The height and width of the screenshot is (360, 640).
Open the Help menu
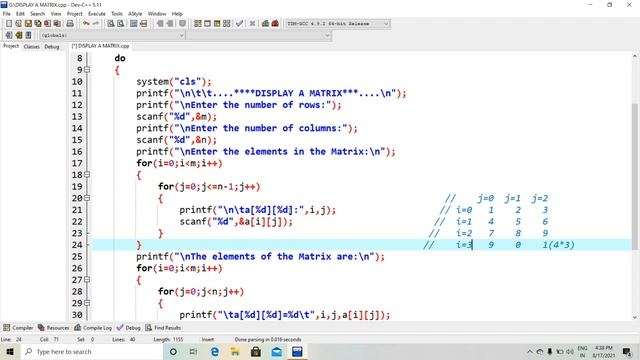[x=177, y=13]
